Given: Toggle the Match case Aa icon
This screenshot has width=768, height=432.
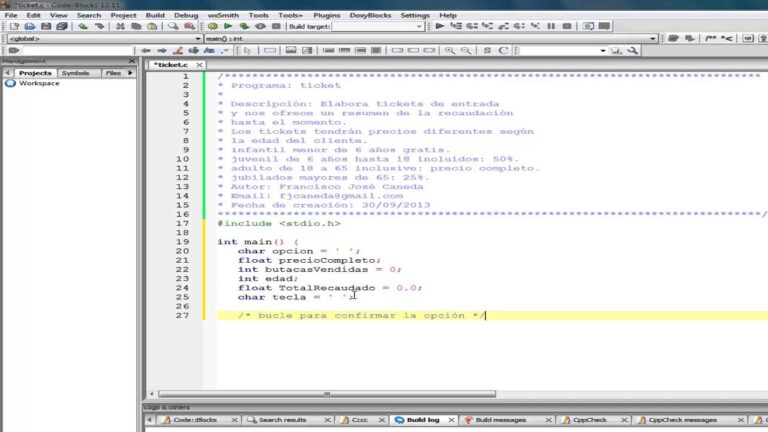Looking at the screenshot, I should coord(209,50).
